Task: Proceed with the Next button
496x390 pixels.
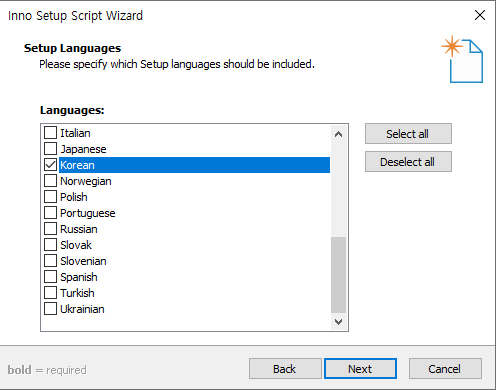Action: point(360,369)
